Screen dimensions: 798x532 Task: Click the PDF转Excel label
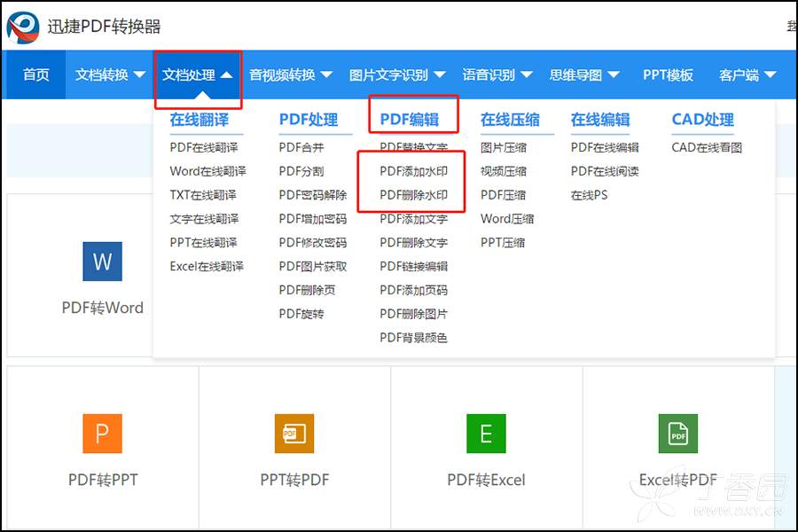486,480
